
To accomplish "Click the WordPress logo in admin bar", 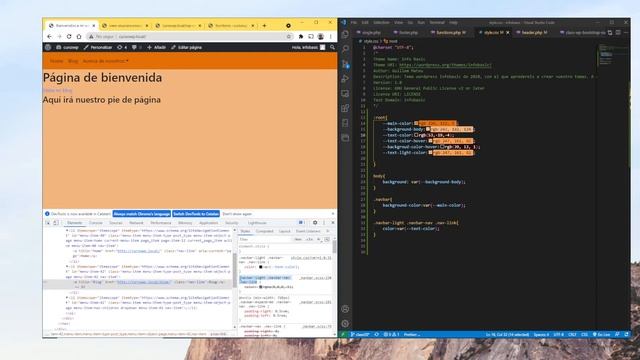I will pyautogui.click(x=48, y=47).
